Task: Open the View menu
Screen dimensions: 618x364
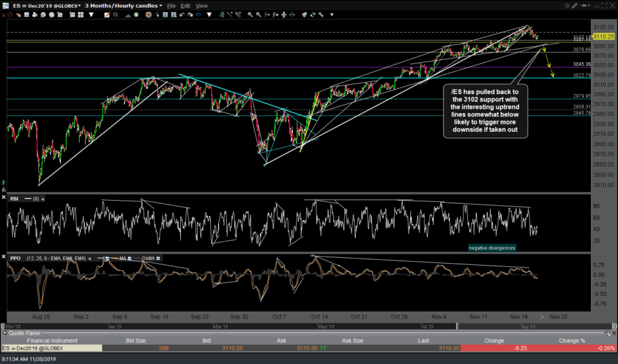Action: point(201,6)
